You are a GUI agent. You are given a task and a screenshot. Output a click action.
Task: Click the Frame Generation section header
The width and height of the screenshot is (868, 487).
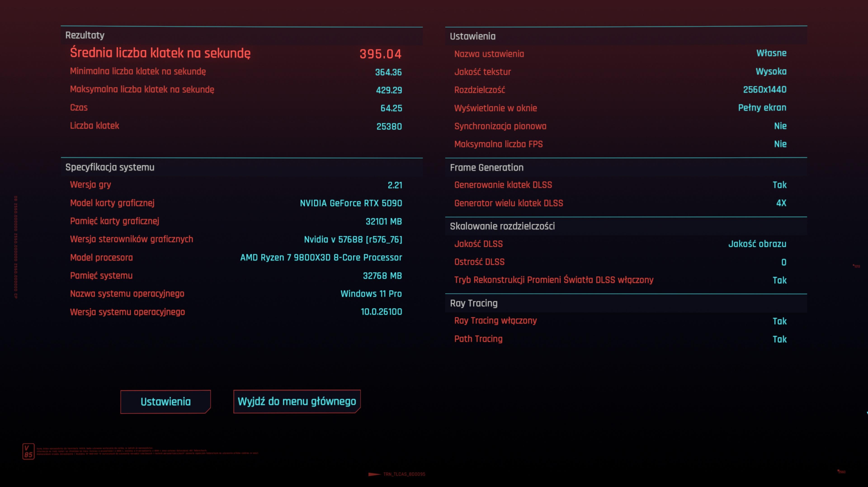coord(487,168)
